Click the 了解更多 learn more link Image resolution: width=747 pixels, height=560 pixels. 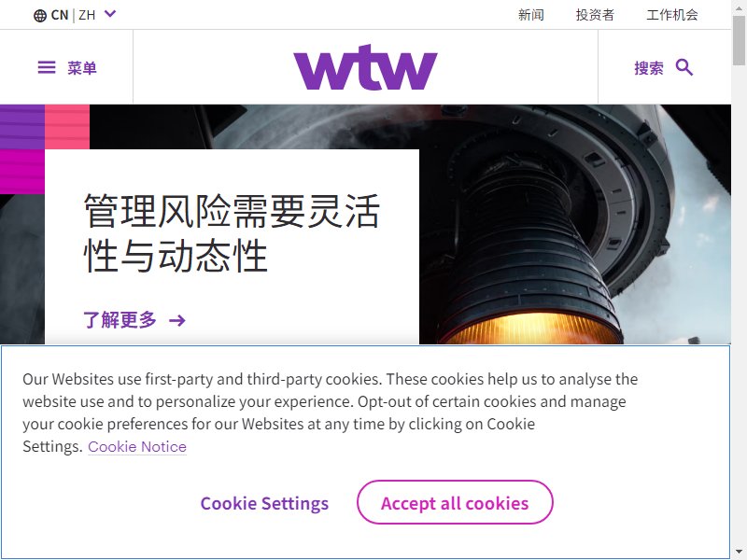coord(120,319)
